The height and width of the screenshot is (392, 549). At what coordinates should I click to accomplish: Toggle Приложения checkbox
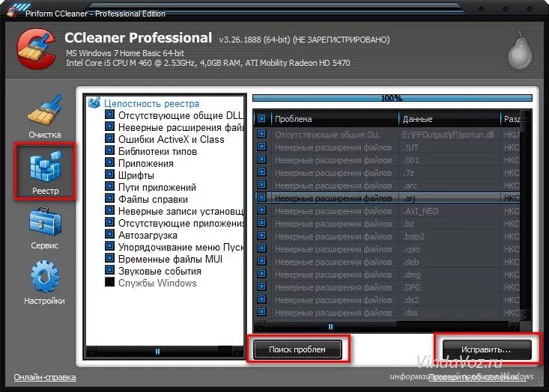point(109,162)
